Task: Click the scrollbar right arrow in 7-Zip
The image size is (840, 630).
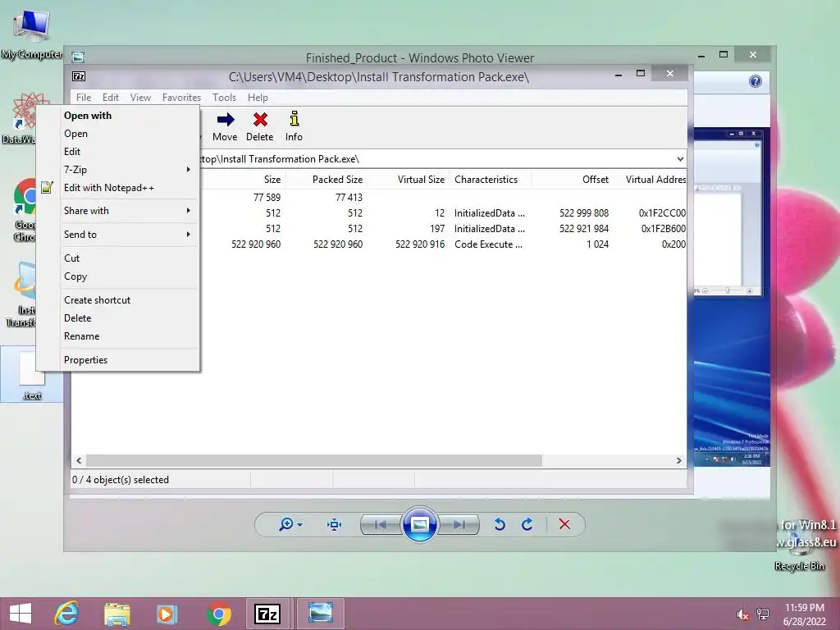Action: (x=678, y=461)
